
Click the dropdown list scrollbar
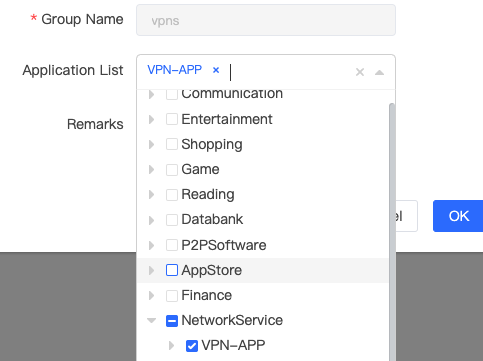392,232
